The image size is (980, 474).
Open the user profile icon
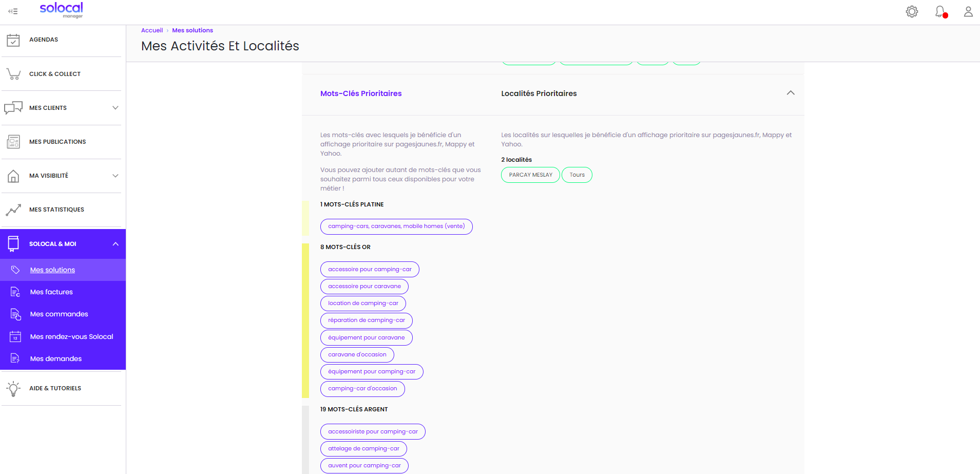[x=968, y=11]
